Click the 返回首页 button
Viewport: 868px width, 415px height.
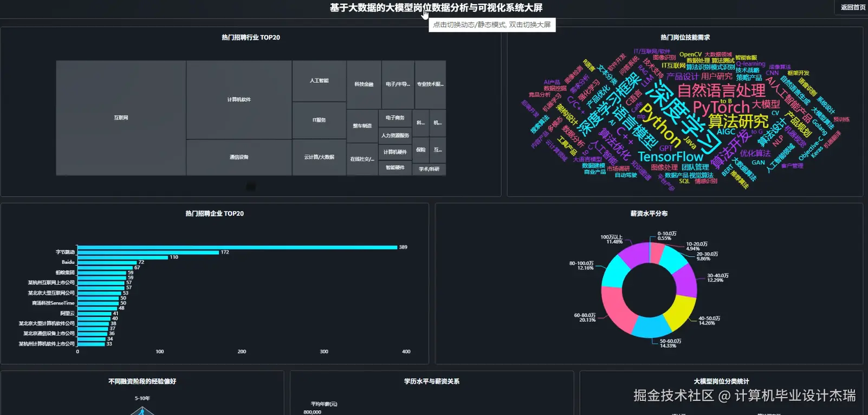click(x=852, y=7)
